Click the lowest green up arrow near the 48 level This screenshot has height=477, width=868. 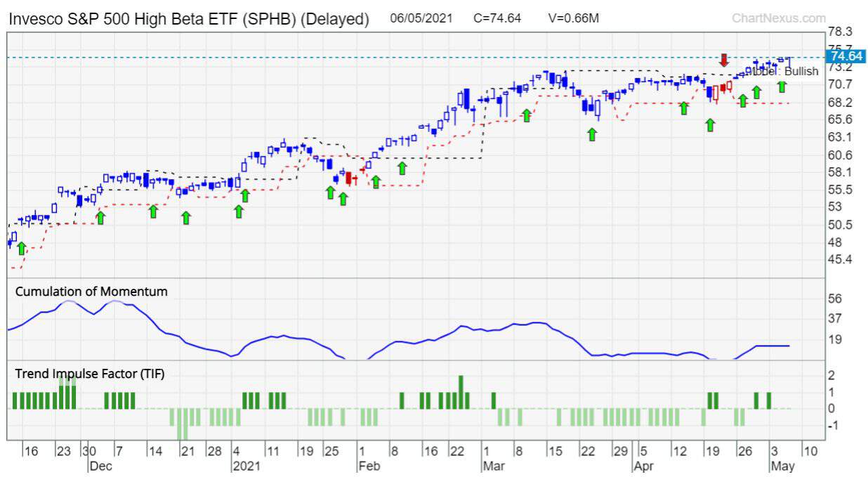click(x=21, y=248)
